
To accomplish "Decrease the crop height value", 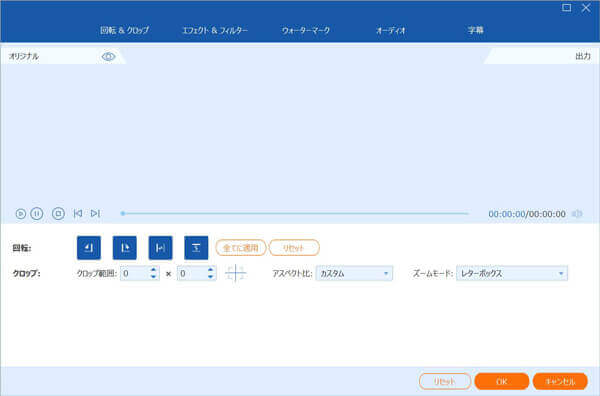I will [210, 277].
